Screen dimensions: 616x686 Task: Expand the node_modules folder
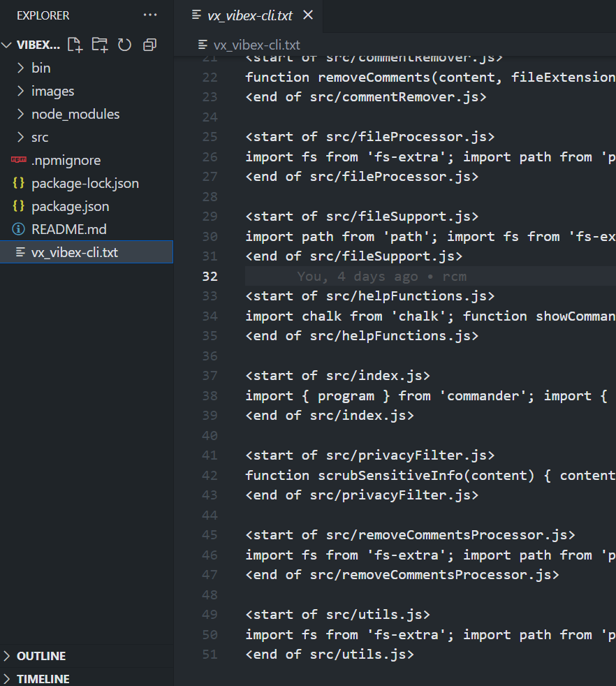[x=20, y=114]
